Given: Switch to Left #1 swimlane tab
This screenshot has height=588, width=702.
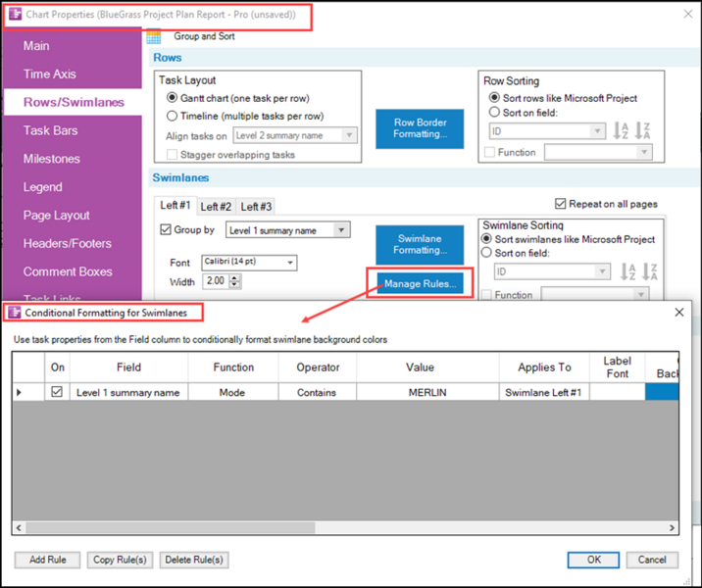Looking at the screenshot, I should point(175,205).
